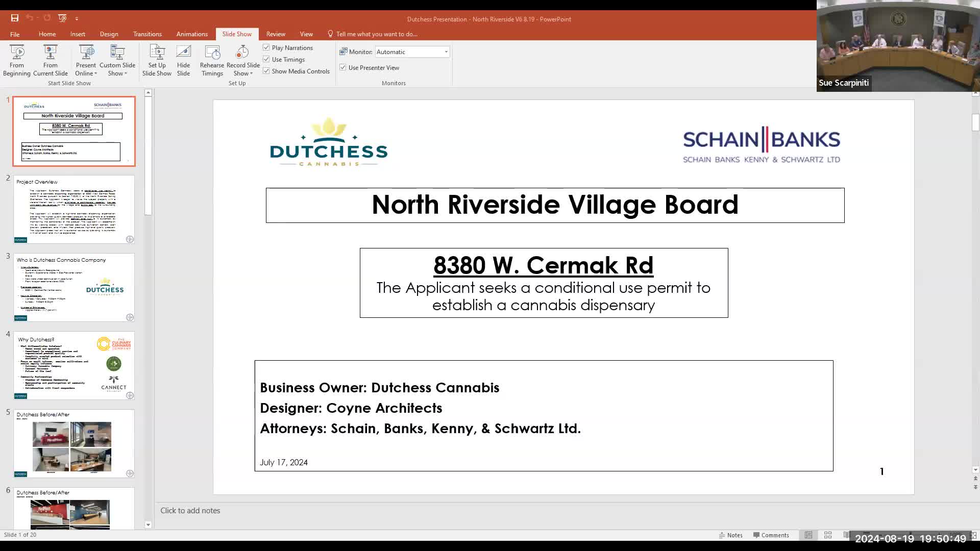Click the North Riverside Village Board title
The width and height of the screenshot is (980, 551).
tap(555, 205)
